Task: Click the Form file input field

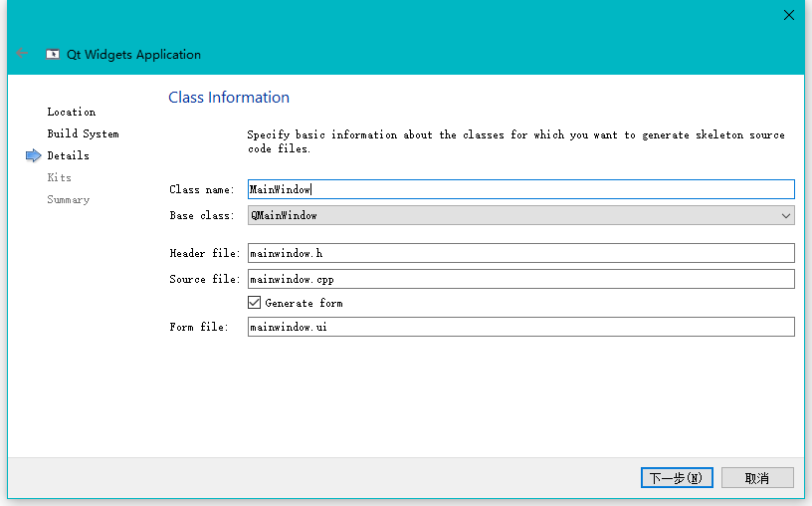Action: [x=521, y=327]
